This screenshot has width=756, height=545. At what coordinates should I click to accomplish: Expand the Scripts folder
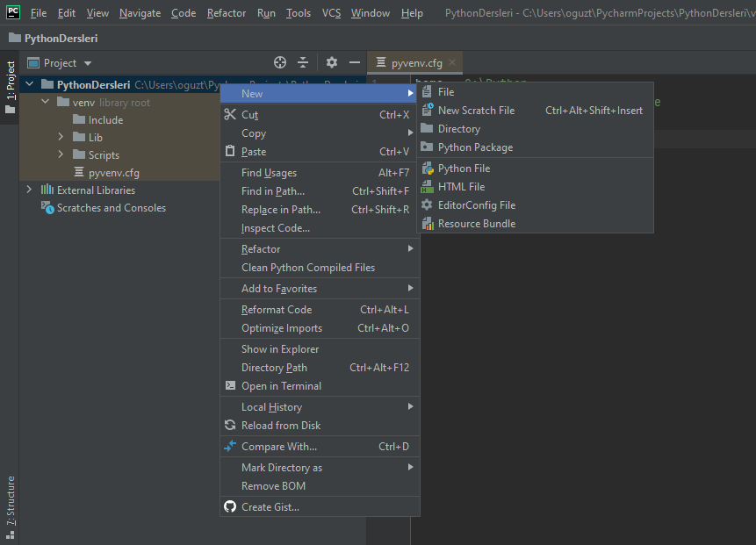click(61, 154)
